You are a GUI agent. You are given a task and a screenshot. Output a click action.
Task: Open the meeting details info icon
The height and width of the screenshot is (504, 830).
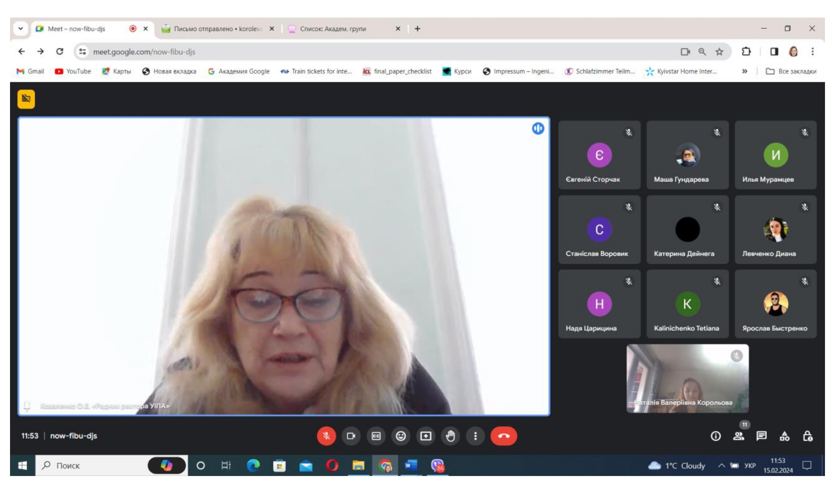click(x=715, y=436)
